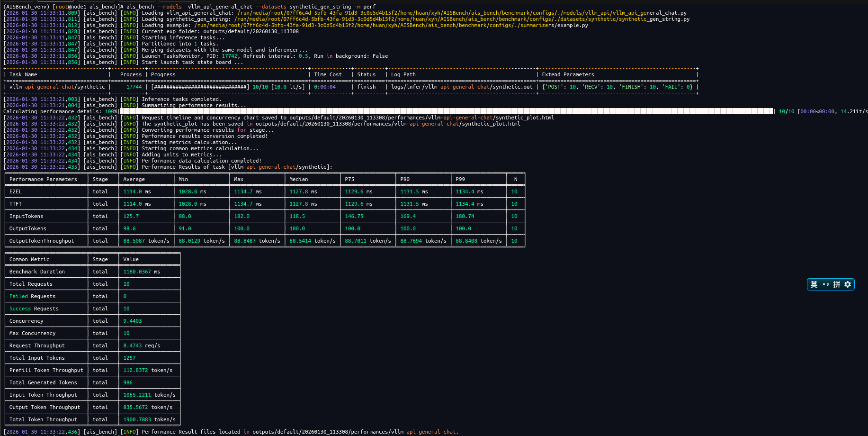Select the value "1065.2211 token/s"
The image size is (868, 436).
149,395
